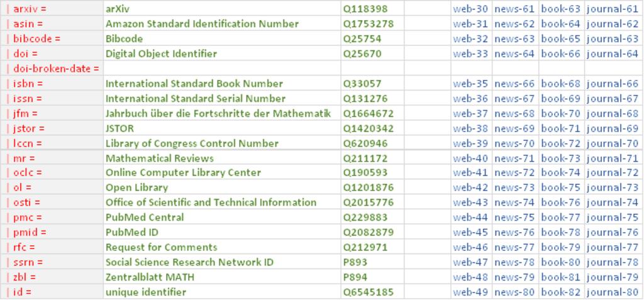Image resolution: width=644 pixels, height=300 pixels.
Task: Click the Q33057 value
Action: (362, 84)
